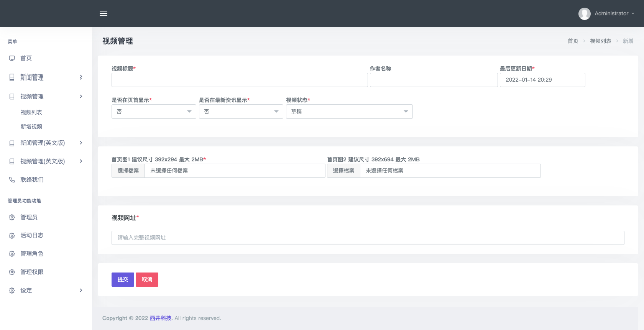
Task: Open 新增视频 submenu item in sidebar
Action: tap(31, 126)
